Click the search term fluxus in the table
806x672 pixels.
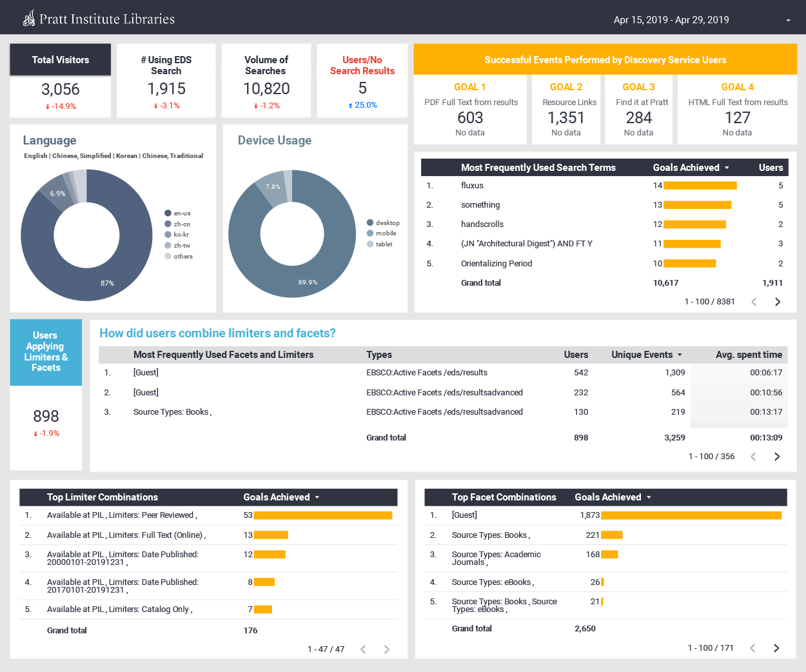(474, 185)
